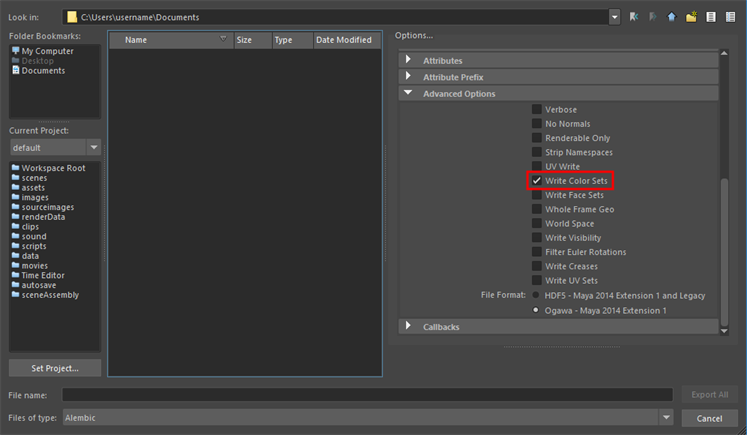Select Ogawa file format radio button
Viewport: 747px width, 435px height.
[536, 310]
